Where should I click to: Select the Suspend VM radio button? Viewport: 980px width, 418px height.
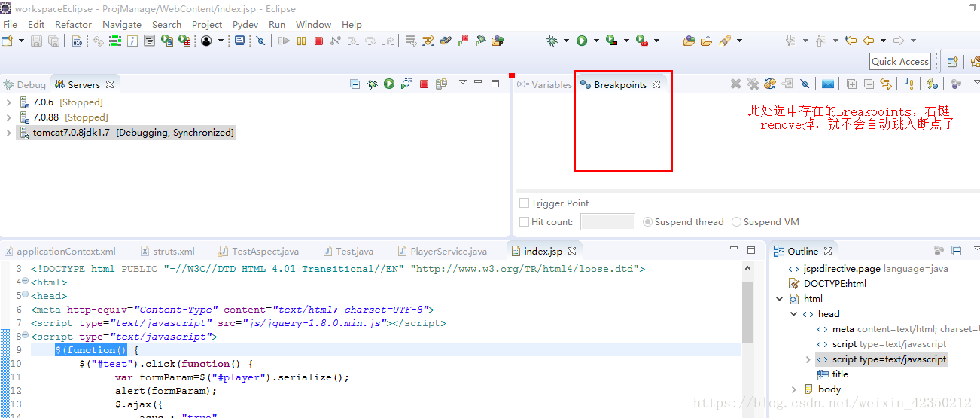point(737,222)
